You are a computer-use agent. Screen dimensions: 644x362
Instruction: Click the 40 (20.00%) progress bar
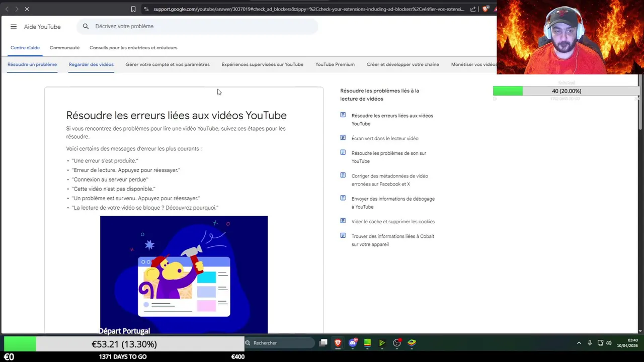(566, 91)
